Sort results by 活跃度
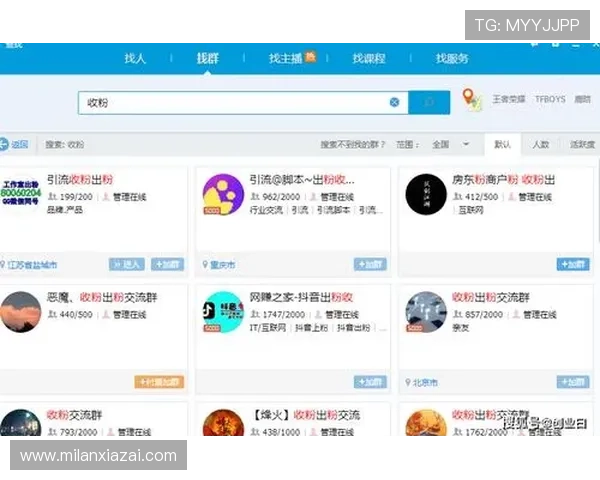Screen dimensions: 600x480 point(582,144)
